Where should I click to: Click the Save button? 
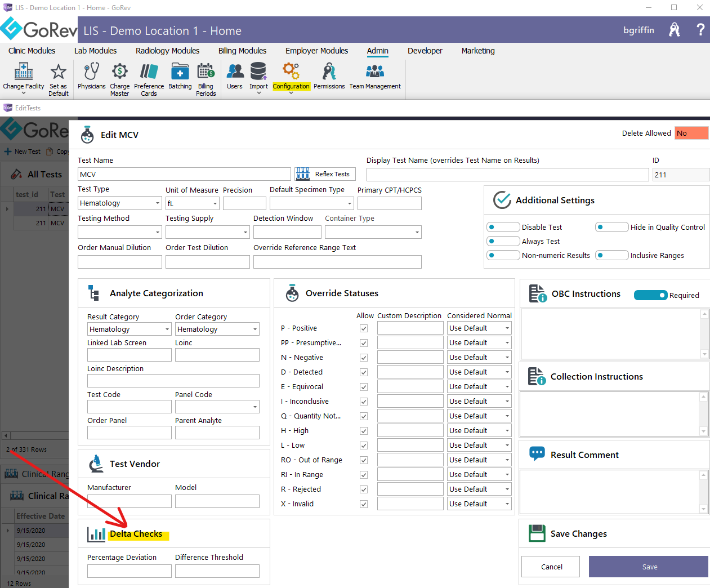(649, 567)
